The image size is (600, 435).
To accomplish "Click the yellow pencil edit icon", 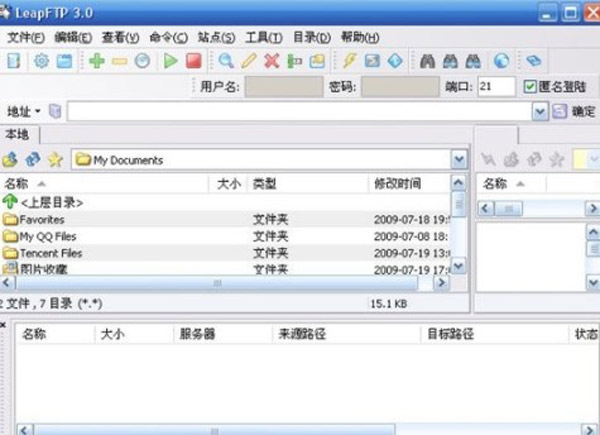I will (249, 61).
